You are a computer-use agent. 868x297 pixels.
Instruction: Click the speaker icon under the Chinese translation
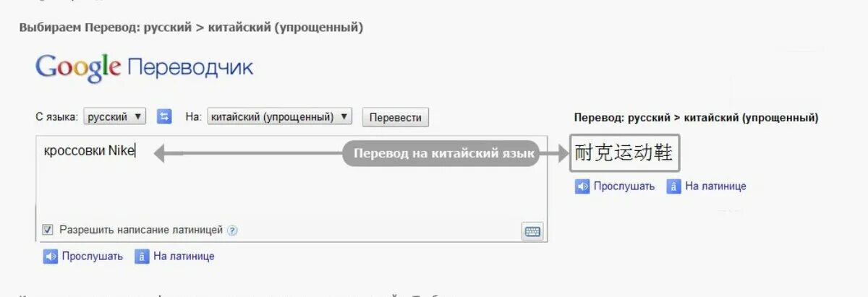[582, 186]
